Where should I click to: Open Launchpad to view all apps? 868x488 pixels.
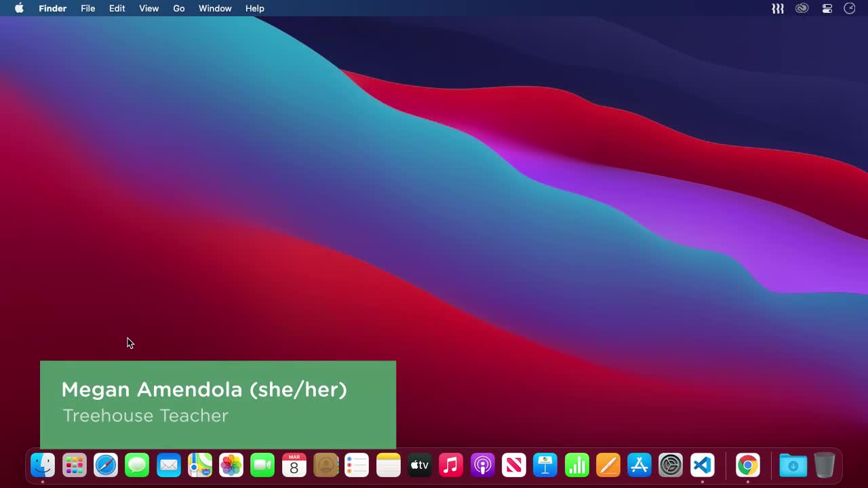point(74,465)
